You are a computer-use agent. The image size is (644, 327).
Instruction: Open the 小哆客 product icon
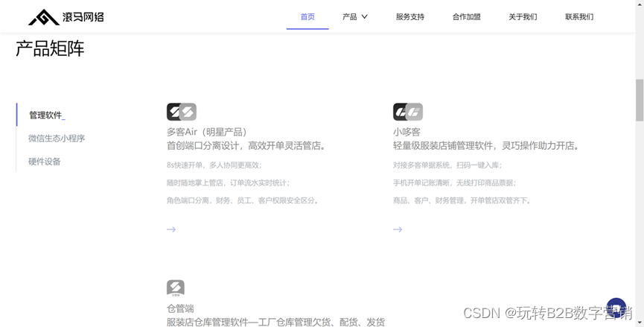[x=408, y=112]
